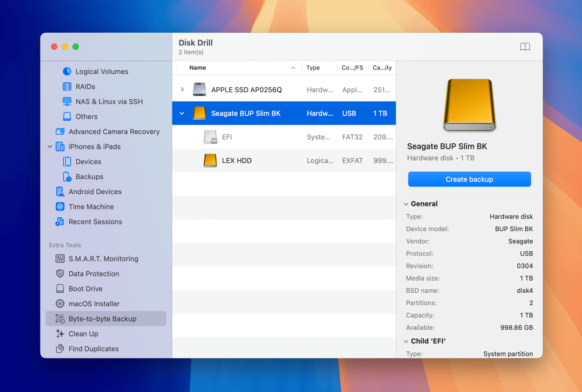Click the EFI partition icon
Screen dimensions: 582x392
210,137
